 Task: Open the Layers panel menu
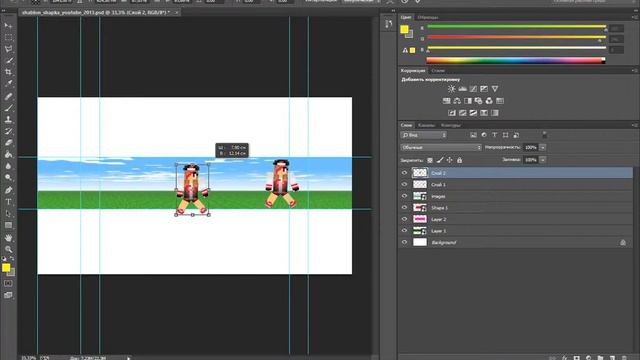coord(634,125)
